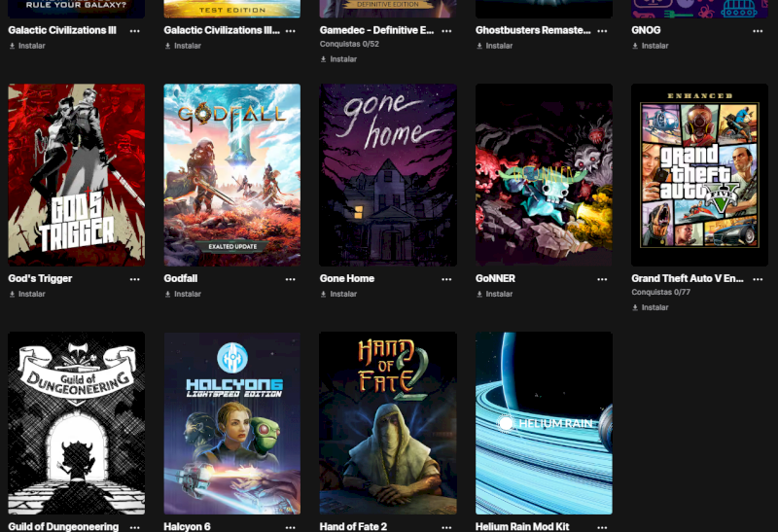
Task: Click the God's Trigger title text
Action: (40, 278)
